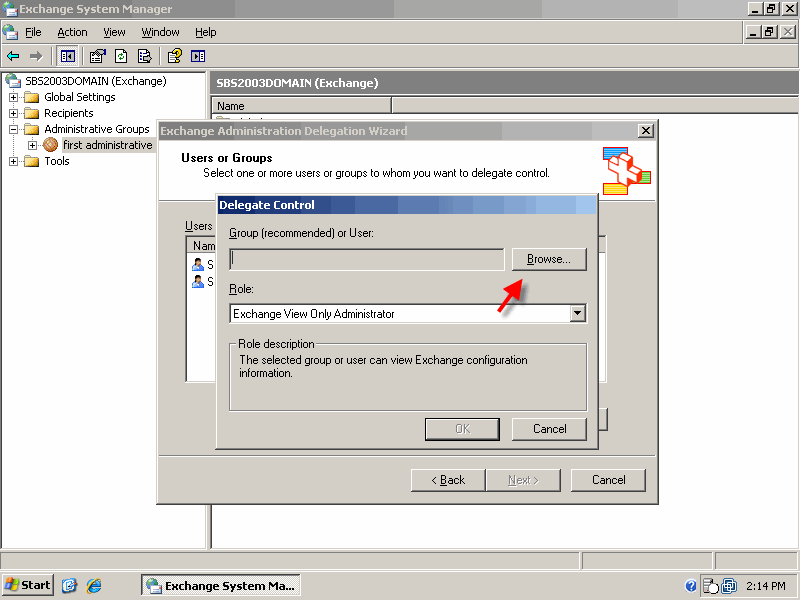
Task: Refresh using the toolbar refresh icon
Action: (x=121, y=56)
